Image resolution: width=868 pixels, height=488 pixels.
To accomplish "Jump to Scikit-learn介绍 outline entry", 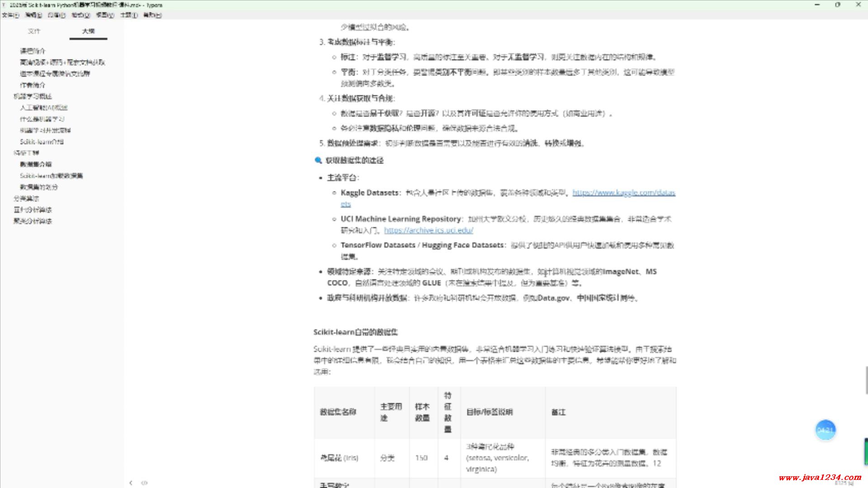I will 42,142.
